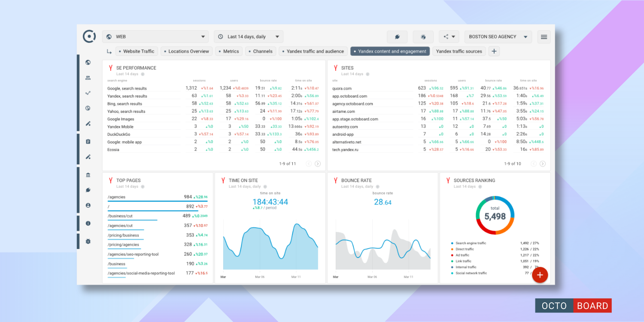Click the globe icon inside WEB selector
The height and width of the screenshot is (322, 644).
tap(109, 37)
